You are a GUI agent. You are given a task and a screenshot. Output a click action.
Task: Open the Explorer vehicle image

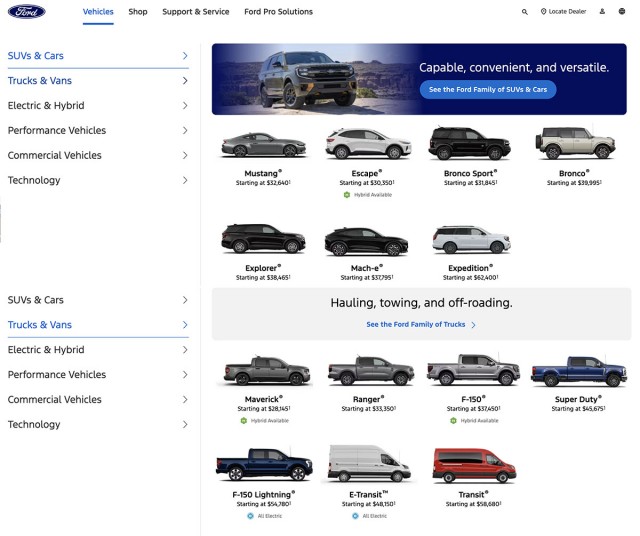[x=263, y=238]
